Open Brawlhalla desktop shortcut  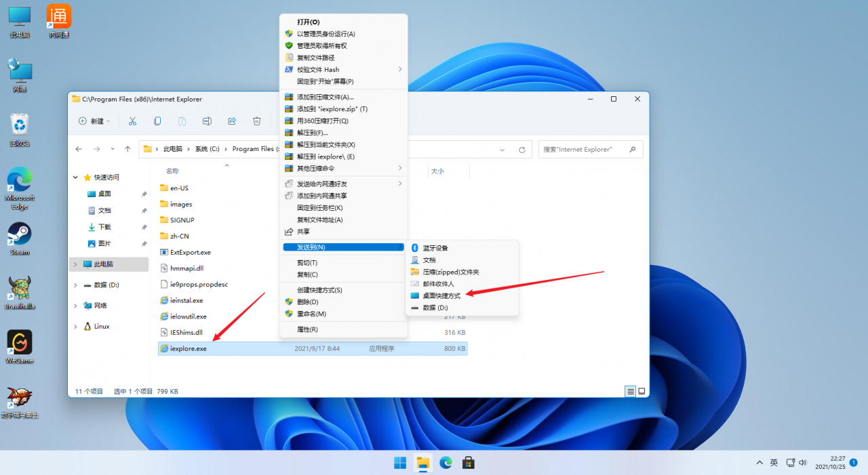[x=20, y=293]
